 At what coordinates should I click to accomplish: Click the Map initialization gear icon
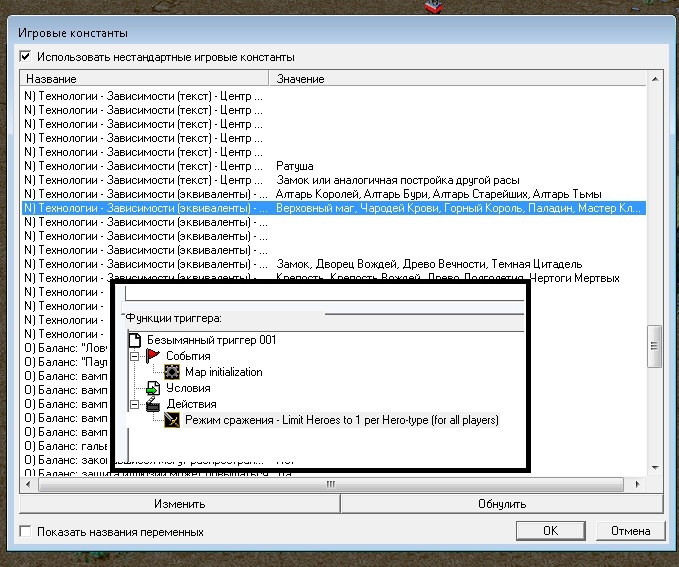[x=171, y=372]
